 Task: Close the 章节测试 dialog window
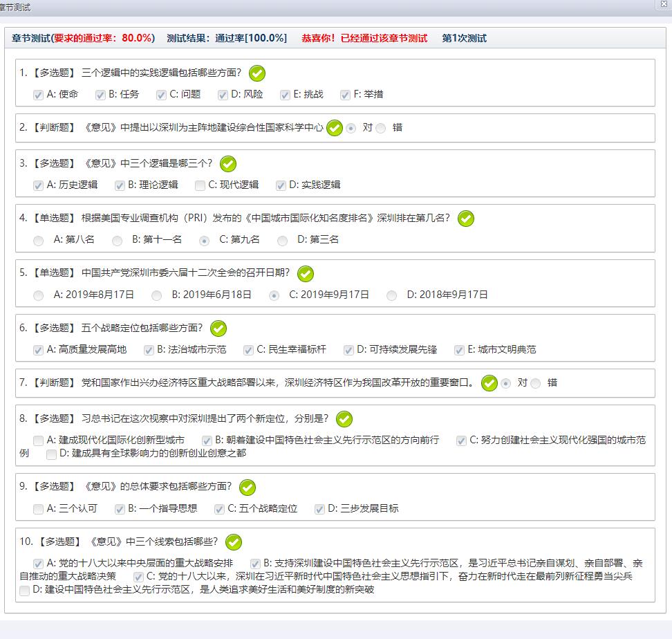click(x=665, y=5)
